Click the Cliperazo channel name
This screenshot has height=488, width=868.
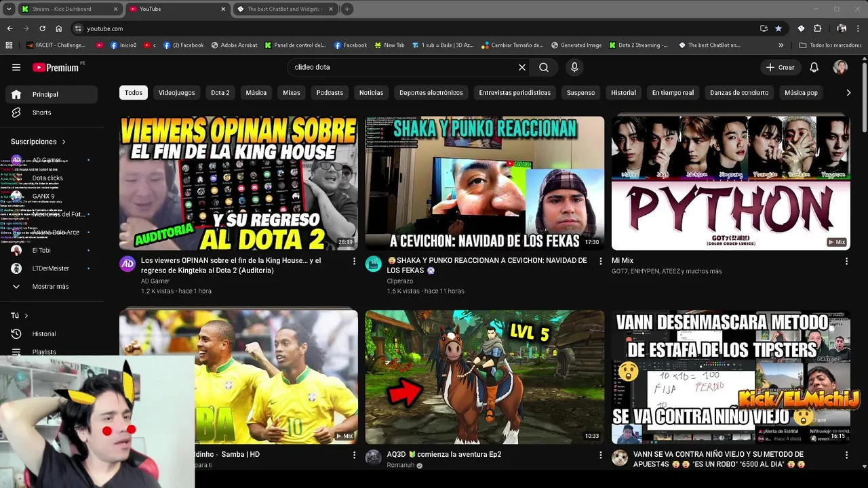tap(400, 281)
